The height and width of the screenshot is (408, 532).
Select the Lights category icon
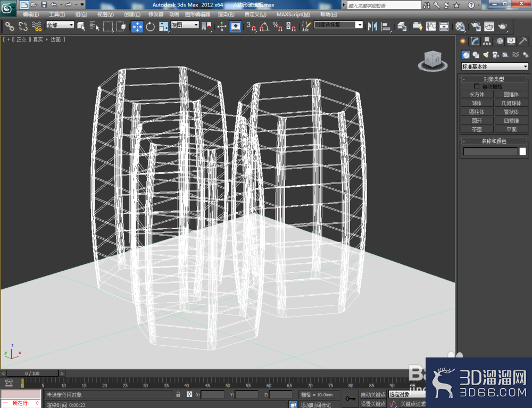486,55
